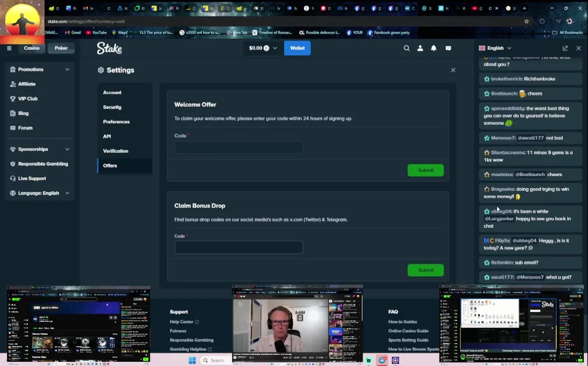Open the Online Casino Guide link

tap(408, 331)
